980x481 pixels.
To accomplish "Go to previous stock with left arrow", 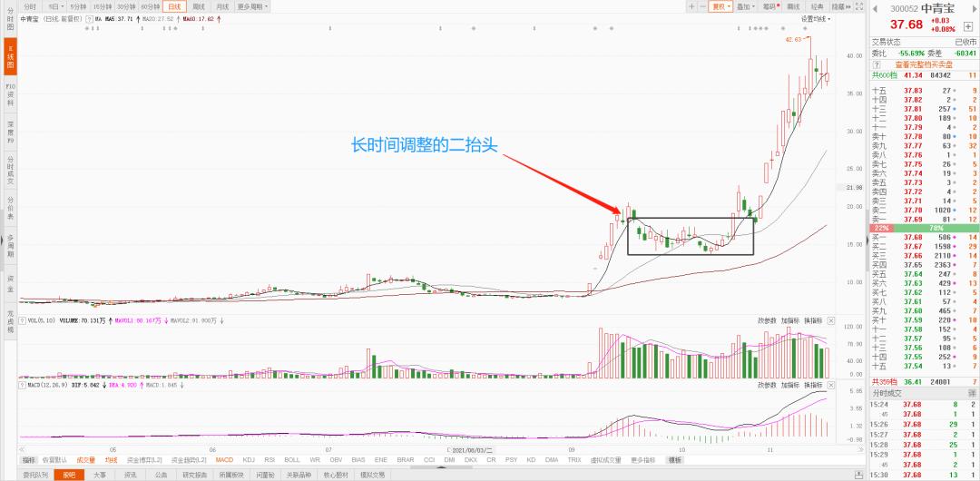I will pos(875,9).
